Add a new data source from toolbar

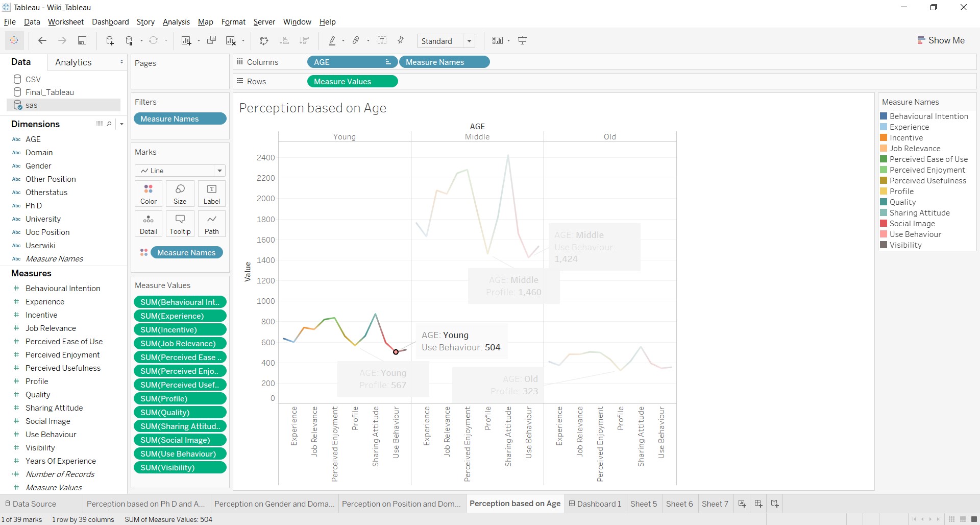(110, 40)
